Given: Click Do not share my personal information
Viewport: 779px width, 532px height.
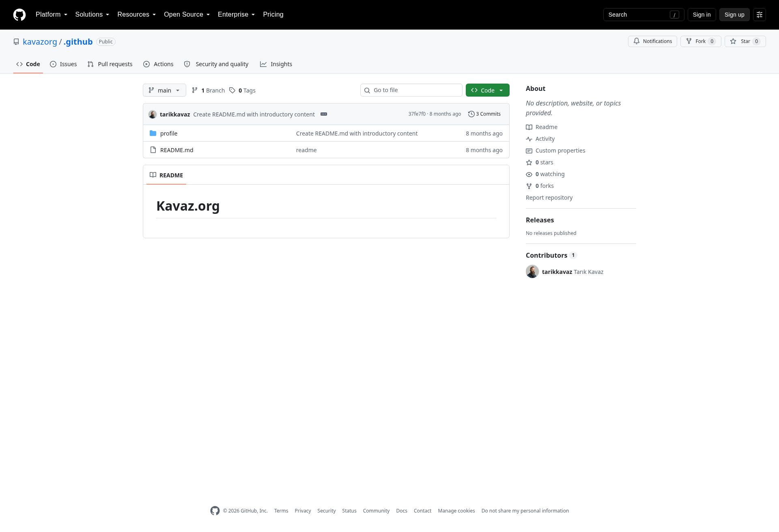Looking at the screenshot, I should point(525,511).
